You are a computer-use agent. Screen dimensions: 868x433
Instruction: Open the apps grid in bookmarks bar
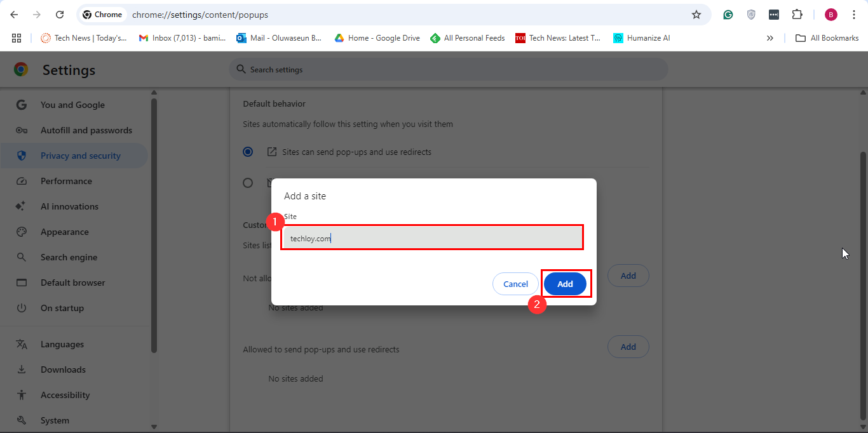pyautogui.click(x=17, y=38)
